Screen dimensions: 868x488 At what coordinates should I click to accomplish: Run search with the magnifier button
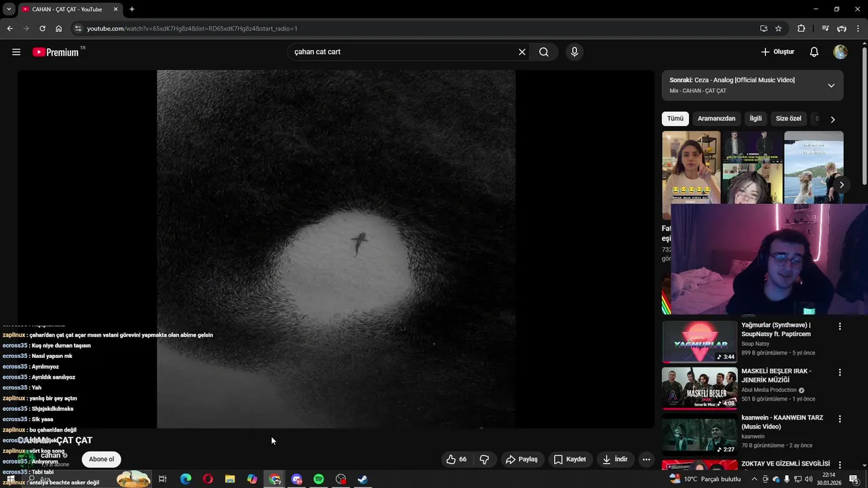[544, 52]
